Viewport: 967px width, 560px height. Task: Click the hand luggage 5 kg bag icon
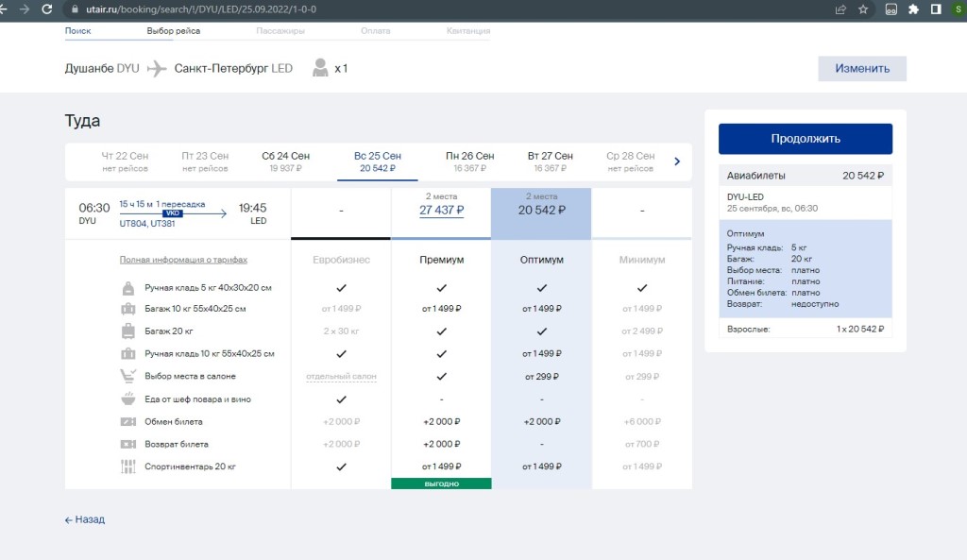click(127, 287)
